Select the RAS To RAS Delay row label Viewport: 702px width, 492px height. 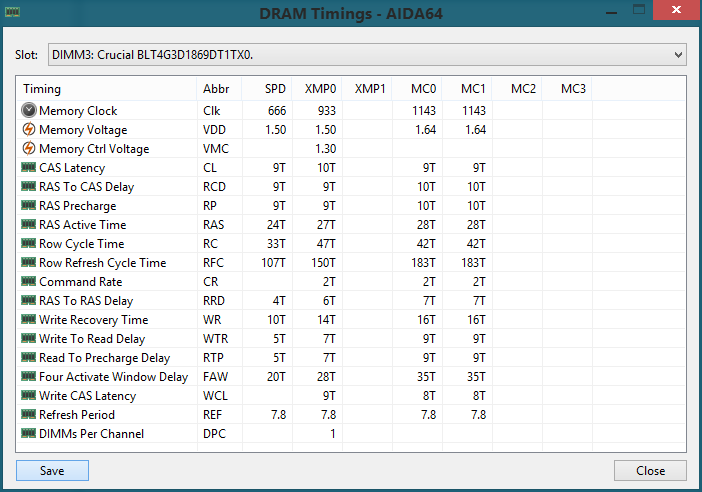pyautogui.click(x=86, y=301)
